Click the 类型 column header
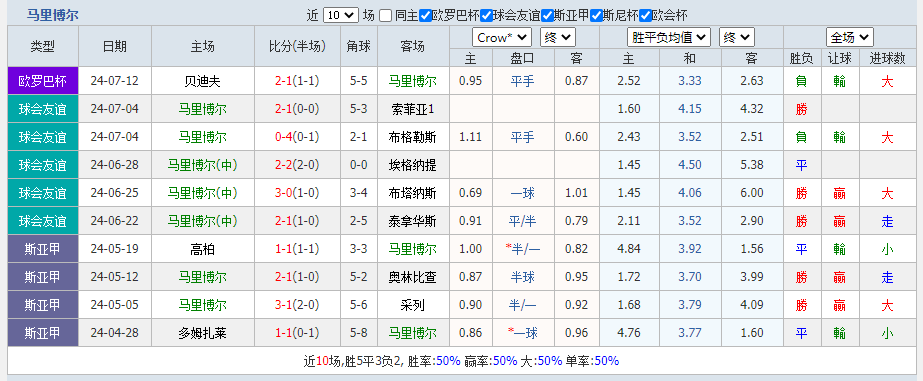Viewport: 923px width, 381px height. click(x=43, y=47)
